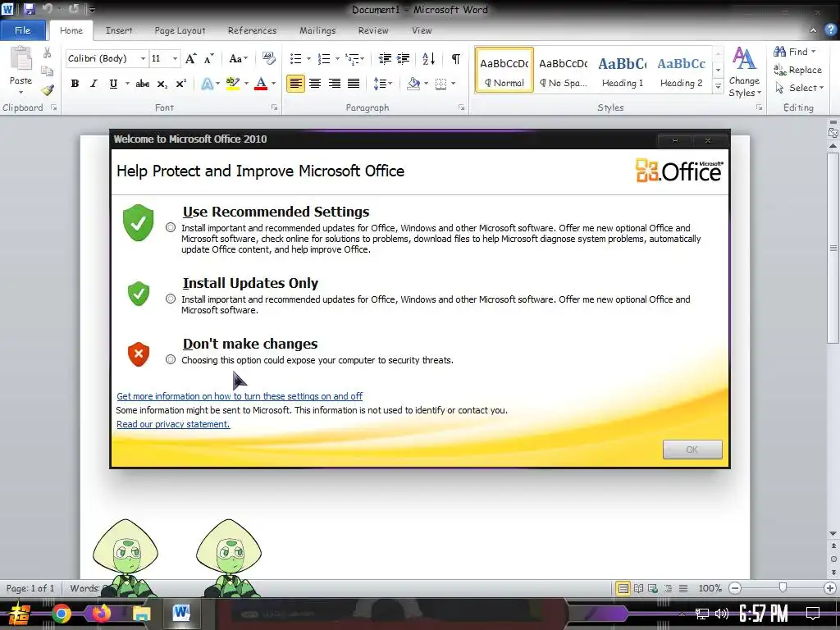
Task: Click the Decrease Indent icon
Action: (385, 58)
